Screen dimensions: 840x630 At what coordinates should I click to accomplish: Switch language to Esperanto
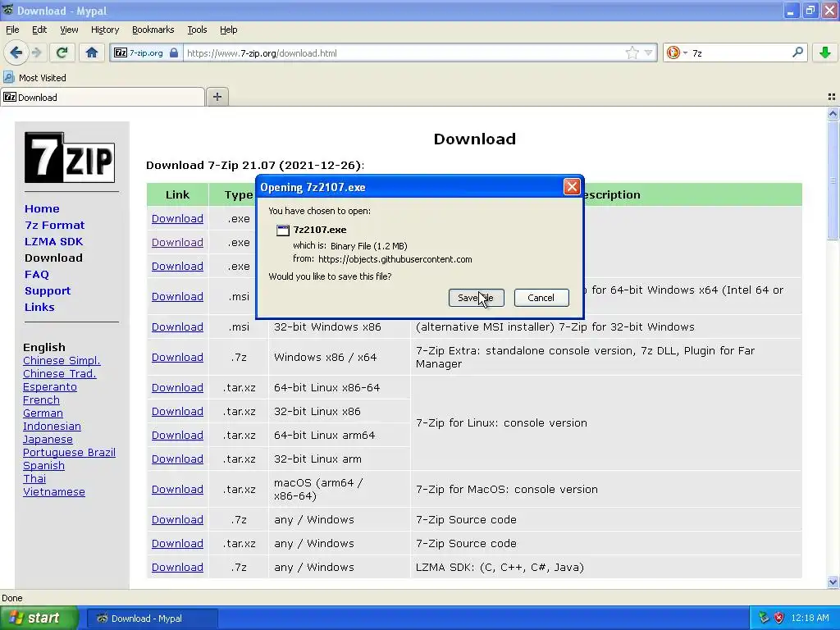click(50, 387)
